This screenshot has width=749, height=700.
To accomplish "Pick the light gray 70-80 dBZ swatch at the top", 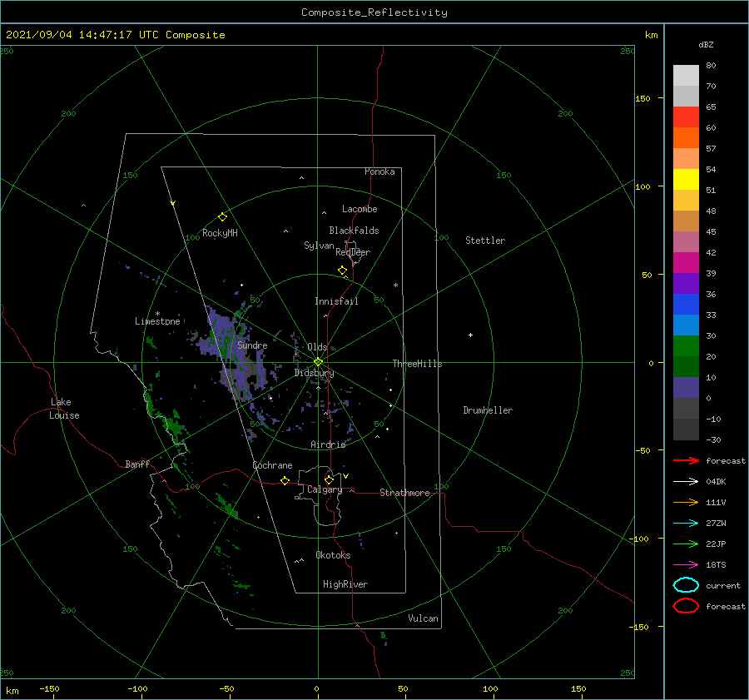I will 686,76.
